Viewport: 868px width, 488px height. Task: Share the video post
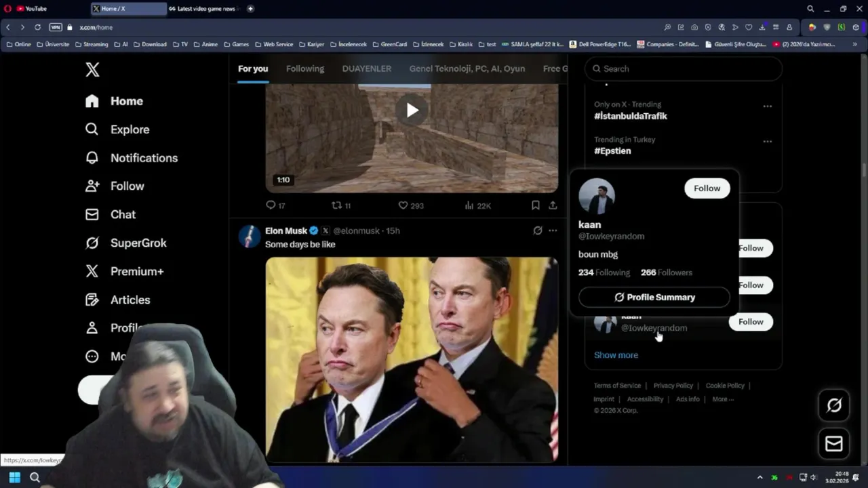[553, 205]
